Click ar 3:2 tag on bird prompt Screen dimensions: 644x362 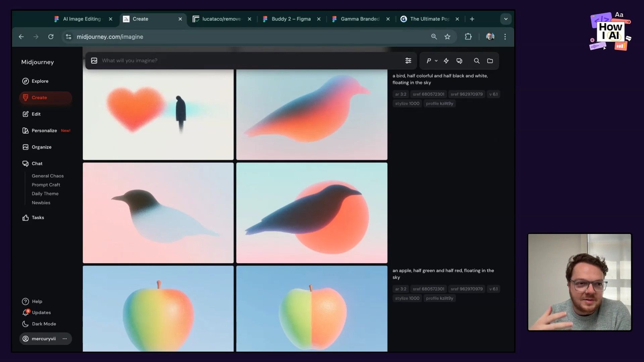tap(401, 94)
